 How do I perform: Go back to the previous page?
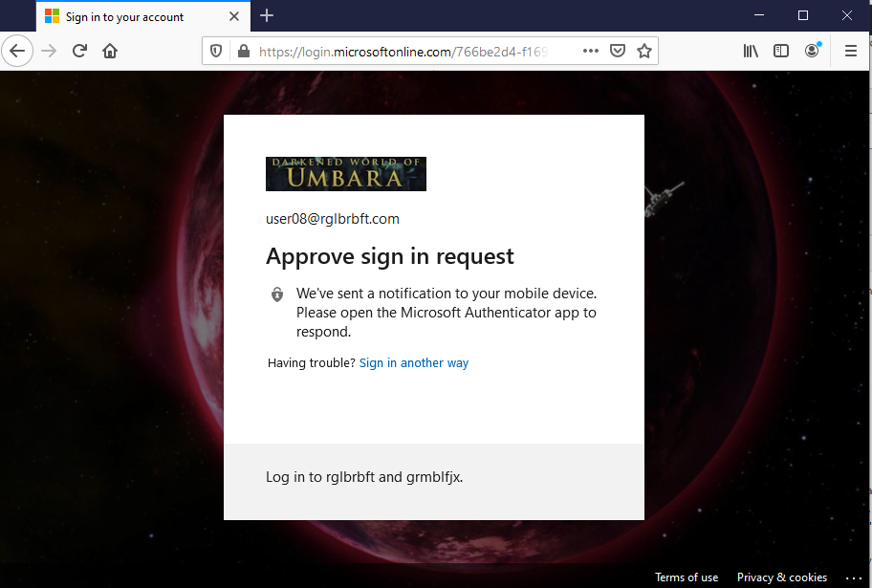pos(18,51)
